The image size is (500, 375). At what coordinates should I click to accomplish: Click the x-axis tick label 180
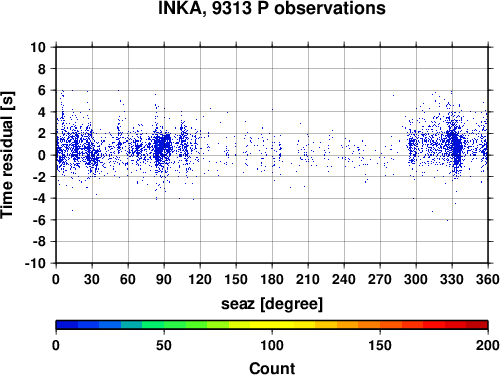coord(272,279)
